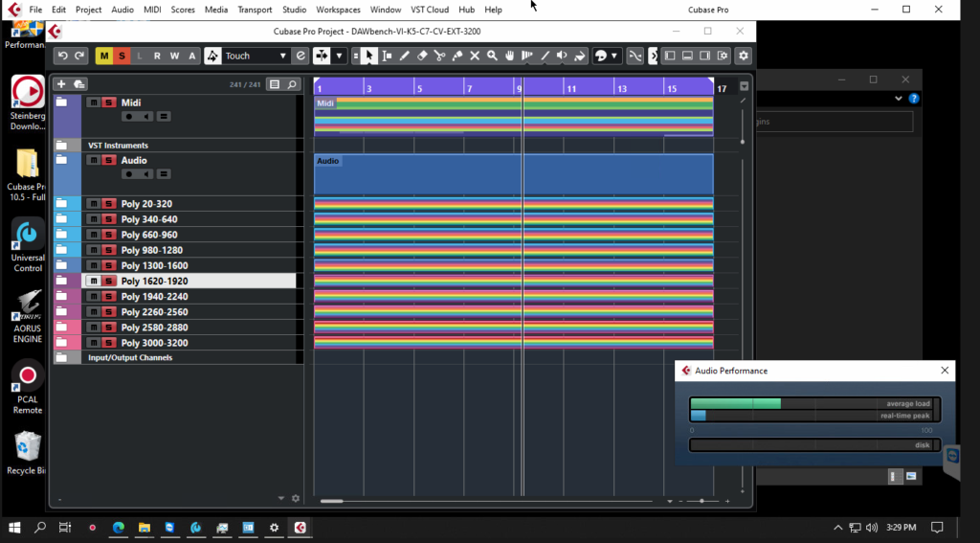Open the Transport menu
This screenshot has width=980, height=543.
point(255,10)
